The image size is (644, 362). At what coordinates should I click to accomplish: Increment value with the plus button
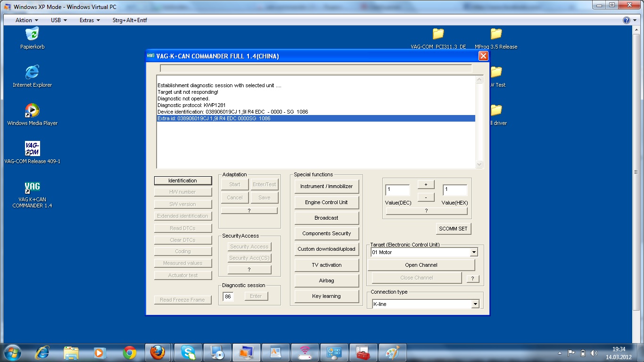coord(426,185)
